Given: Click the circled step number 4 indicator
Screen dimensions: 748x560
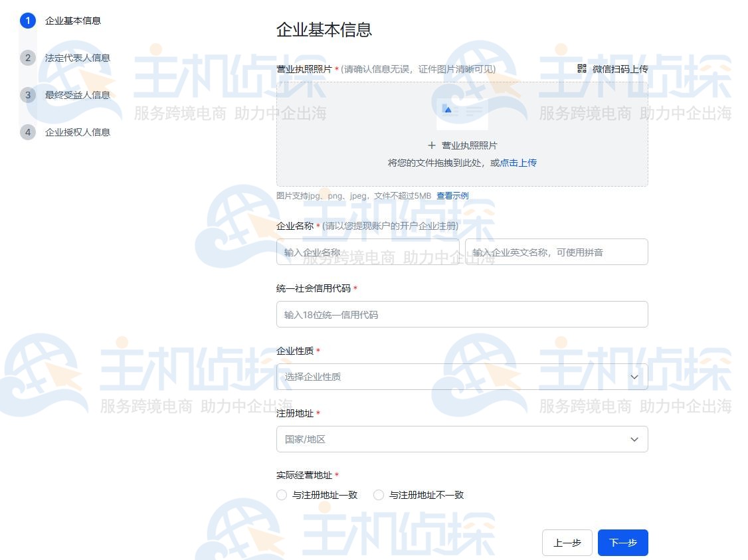Looking at the screenshot, I should pos(27,132).
